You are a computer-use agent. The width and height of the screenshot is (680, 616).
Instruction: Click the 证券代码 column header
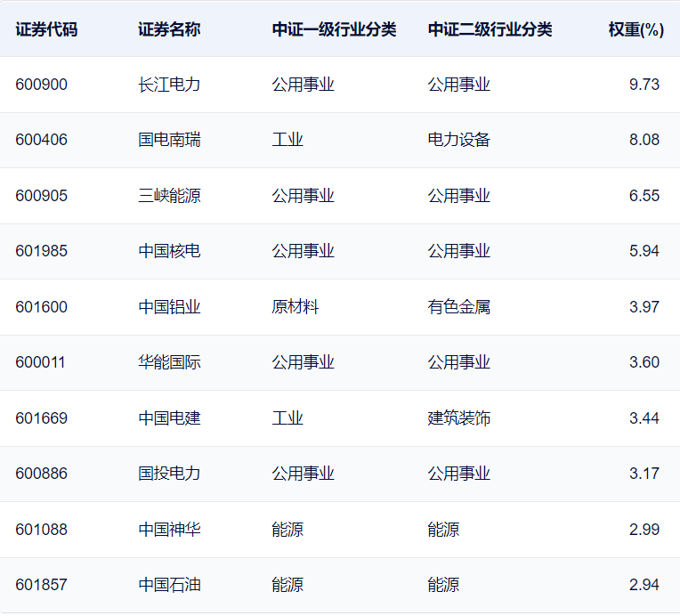[46, 29]
